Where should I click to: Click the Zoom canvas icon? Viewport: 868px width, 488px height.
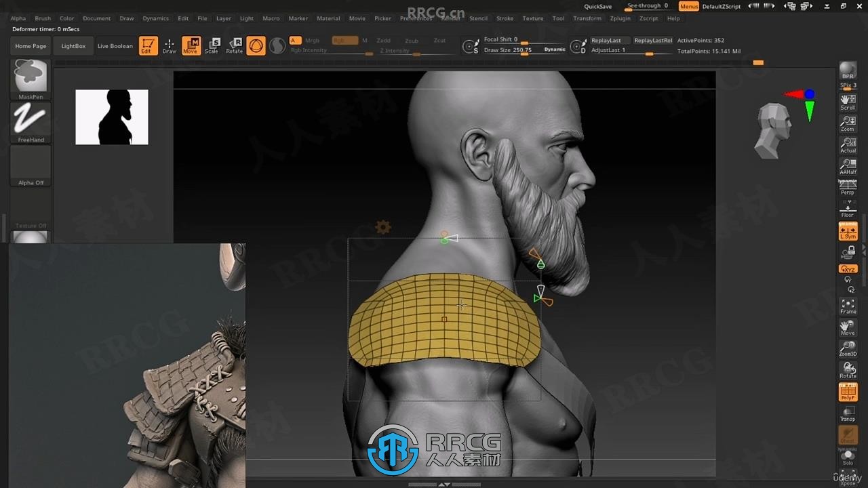tap(848, 123)
